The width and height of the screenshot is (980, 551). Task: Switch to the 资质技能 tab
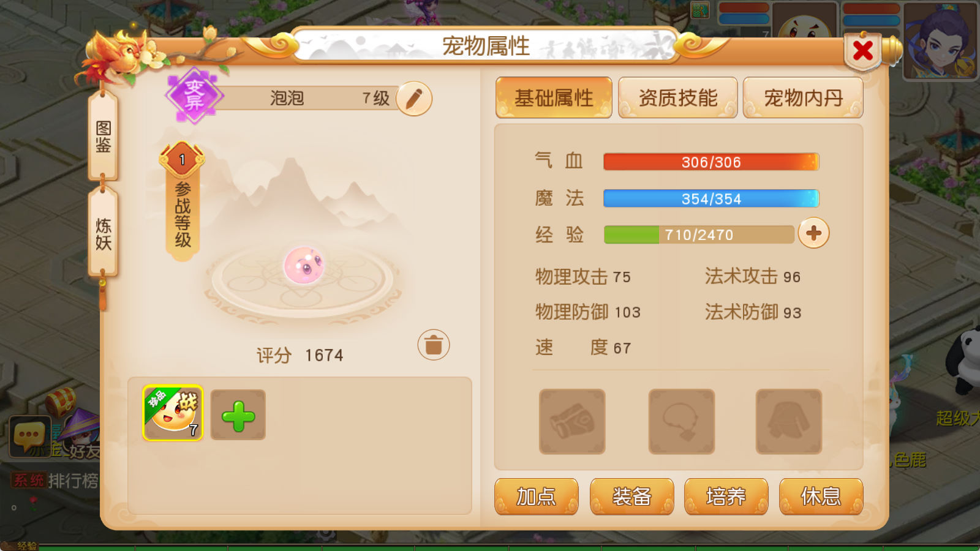[x=678, y=98]
